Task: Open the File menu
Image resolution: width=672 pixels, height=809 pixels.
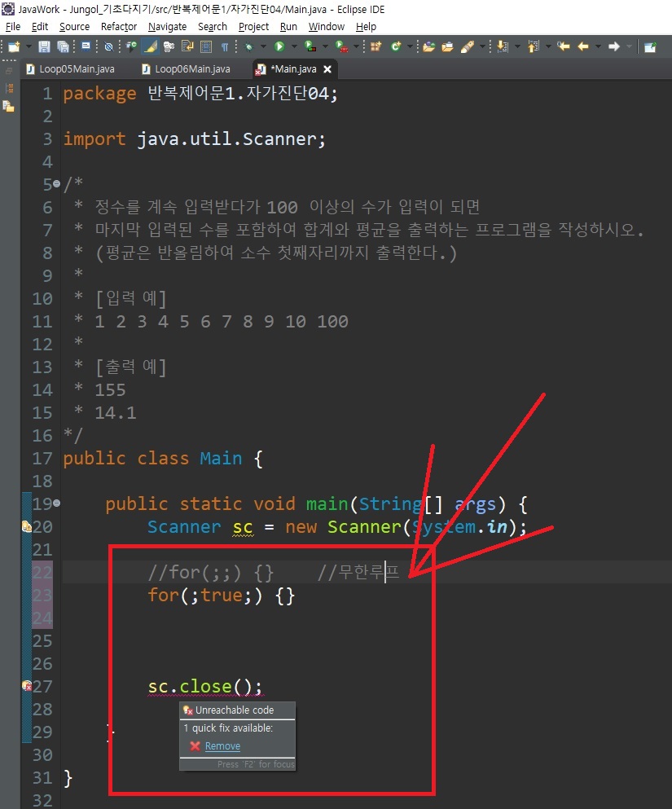Action: pyautogui.click(x=13, y=26)
